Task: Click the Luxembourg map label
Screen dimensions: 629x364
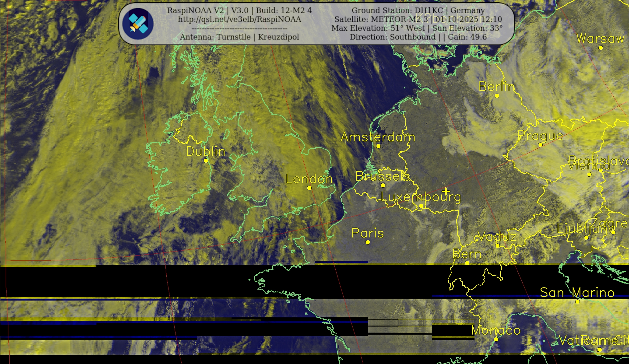Action: point(421,197)
